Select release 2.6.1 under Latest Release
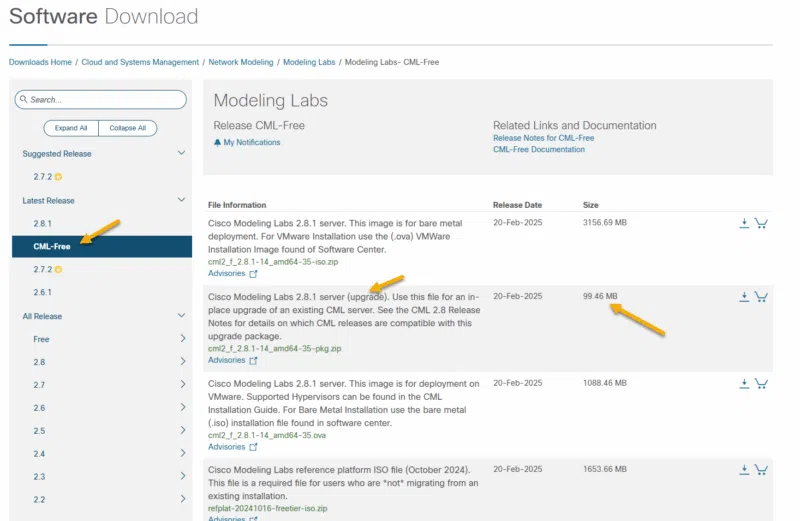800x521 pixels. point(42,292)
